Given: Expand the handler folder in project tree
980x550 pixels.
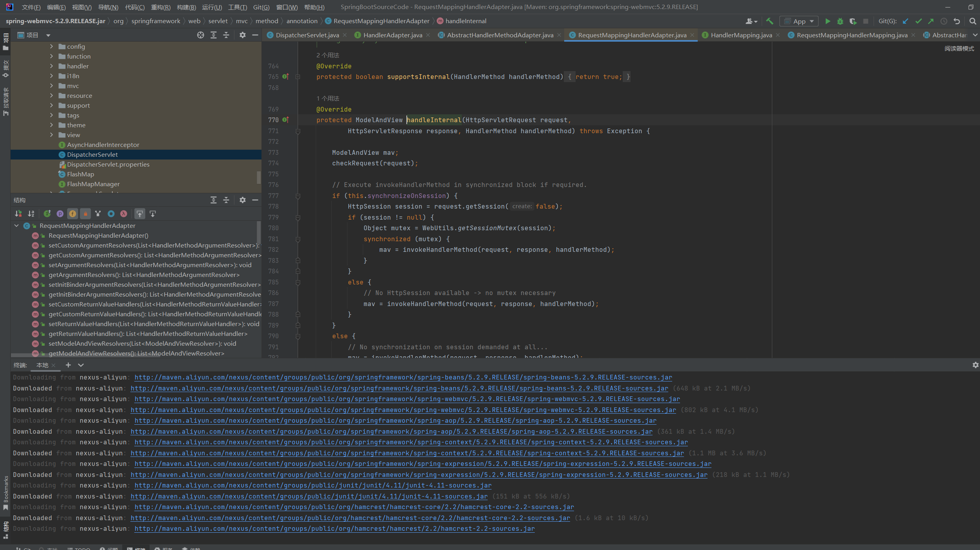Looking at the screenshot, I should point(51,66).
